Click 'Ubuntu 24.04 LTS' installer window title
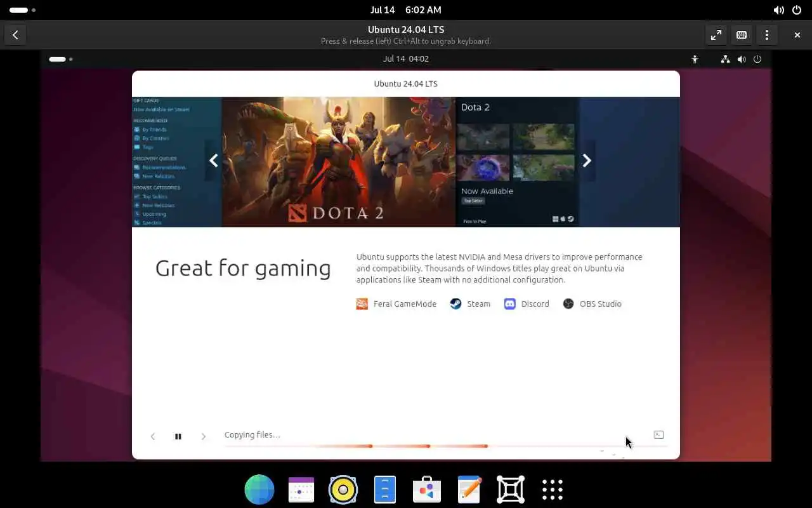Image resolution: width=812 pixels, height=508 pixels. pos(406,84)
